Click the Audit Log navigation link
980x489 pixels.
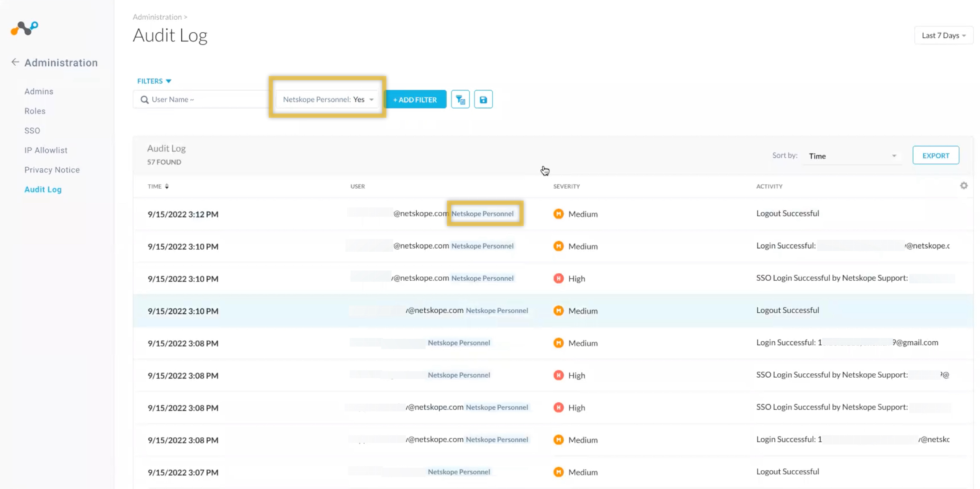[x=43, y=189]
